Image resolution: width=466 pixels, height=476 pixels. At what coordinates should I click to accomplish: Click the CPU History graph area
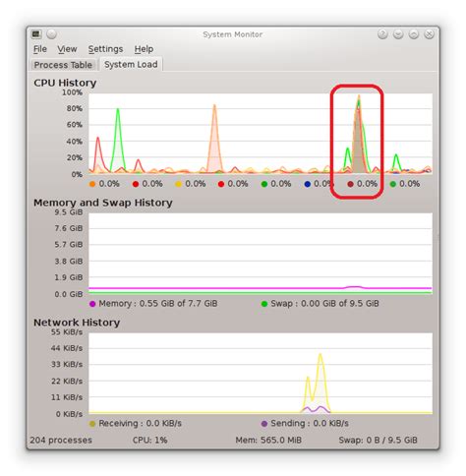coord(261,134)
